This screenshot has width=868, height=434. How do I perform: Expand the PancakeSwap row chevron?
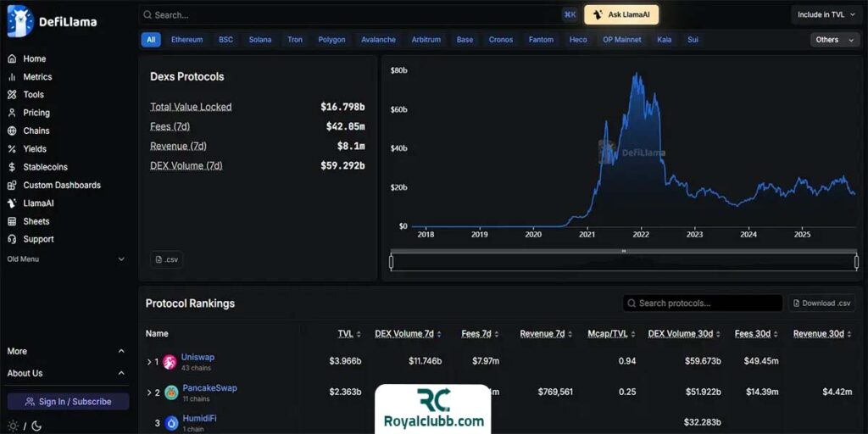point(149,392)
